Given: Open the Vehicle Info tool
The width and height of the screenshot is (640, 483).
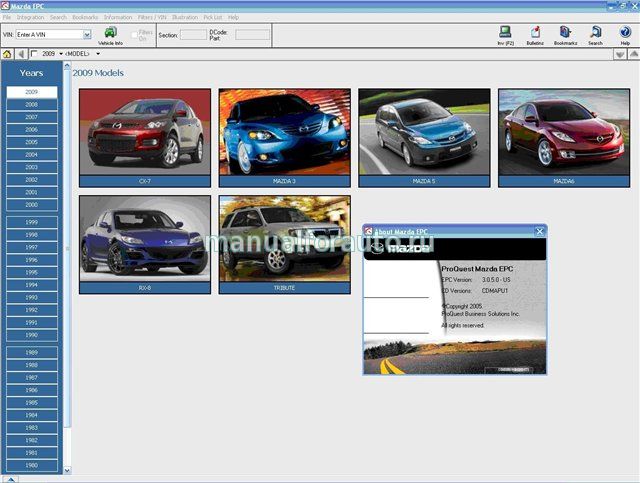Looking at the screenshot, I should [110, 35].
